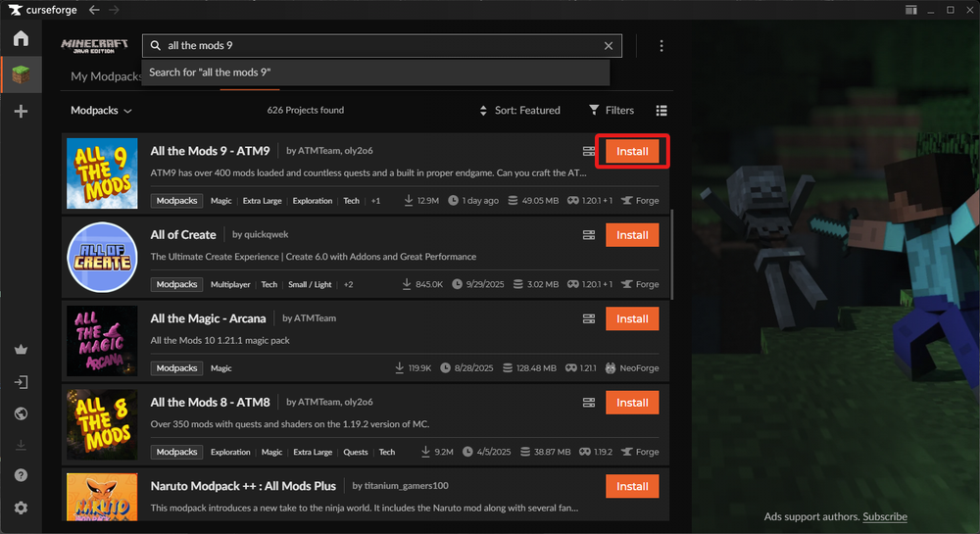980x534 pixels.
Task: Switch to the My Modpacks tab
Action: click(x=106, y=76)
